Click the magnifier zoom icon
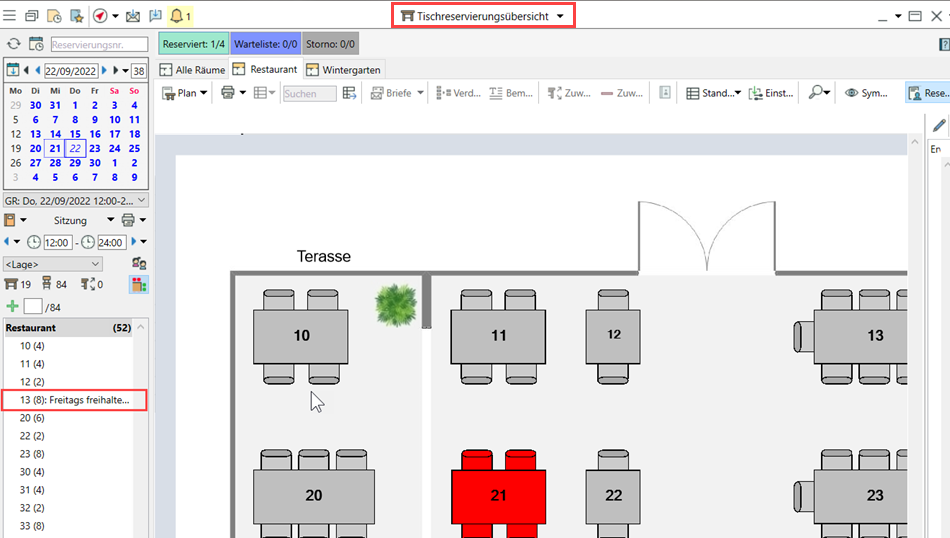Viewport: 950px width, 538px height. 816,93
